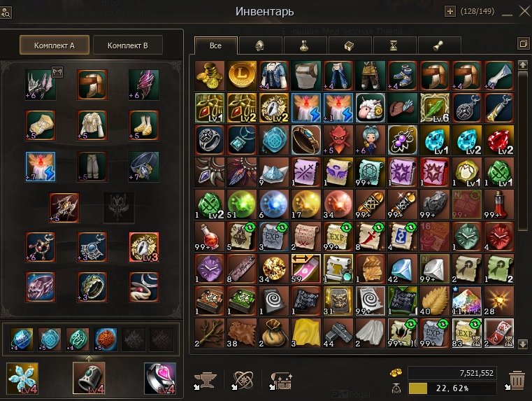Select the white sheep pet item
Image resolution: width=532 pixels, height=401 pixels.
[371, 108]
